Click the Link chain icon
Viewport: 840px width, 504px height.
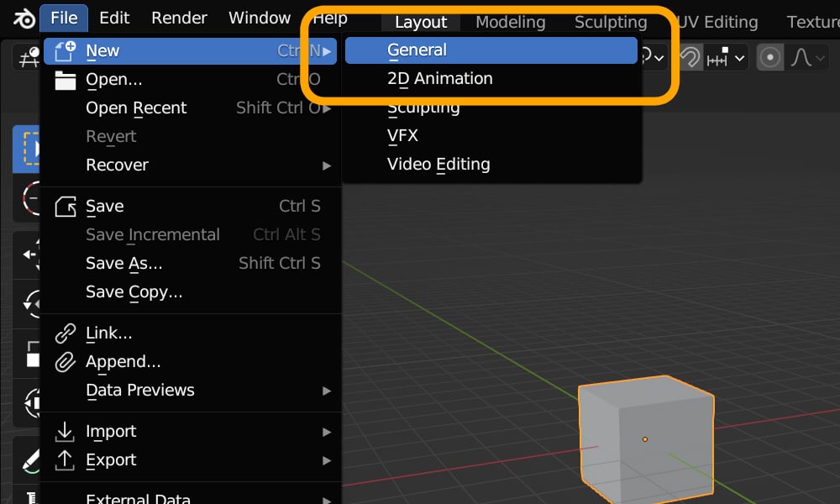click(65, 333)
